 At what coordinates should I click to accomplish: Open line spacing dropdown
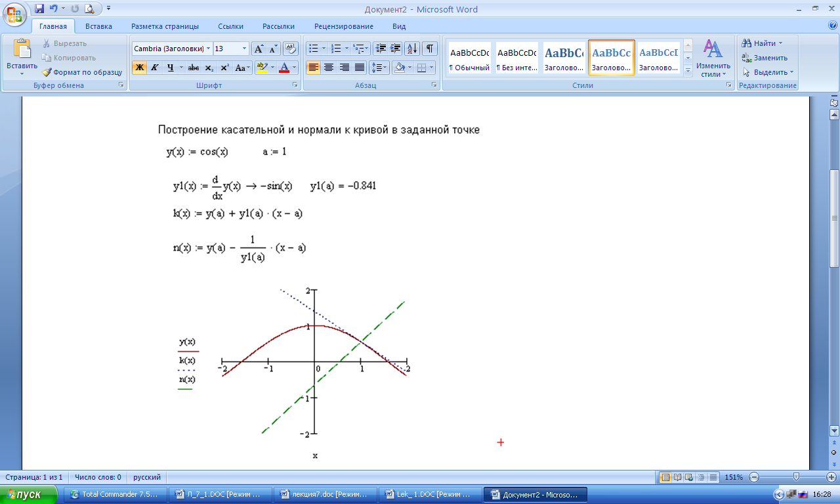coord(379,68)
